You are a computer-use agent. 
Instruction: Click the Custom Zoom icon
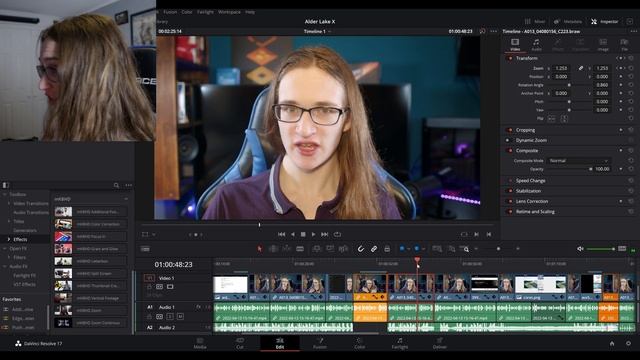[x=464, y=249]
